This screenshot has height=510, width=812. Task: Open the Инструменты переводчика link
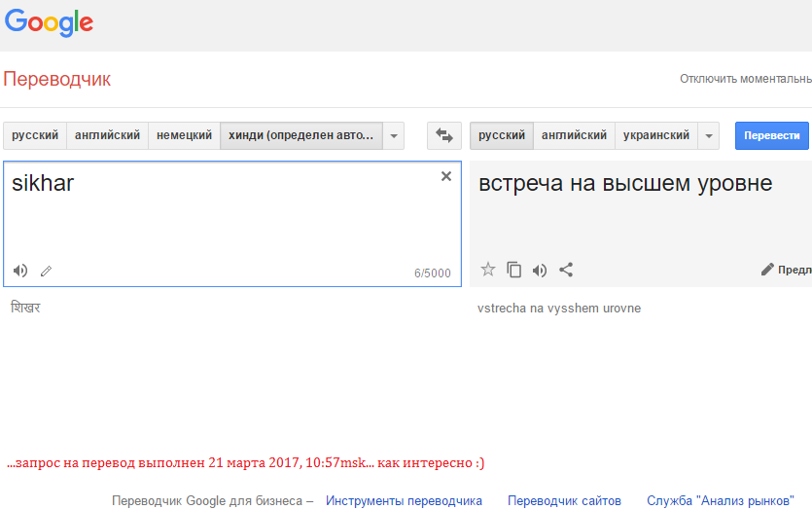(404, 500)
